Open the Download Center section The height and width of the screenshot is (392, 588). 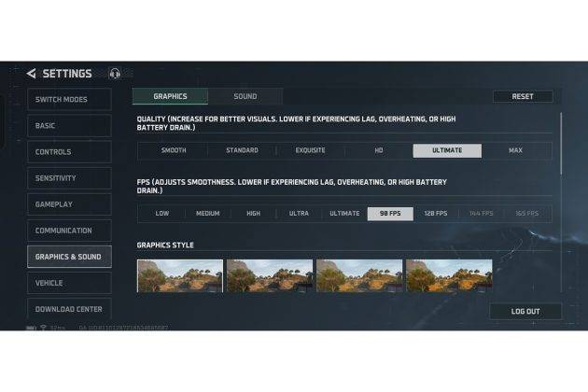(x=69, y=309)
